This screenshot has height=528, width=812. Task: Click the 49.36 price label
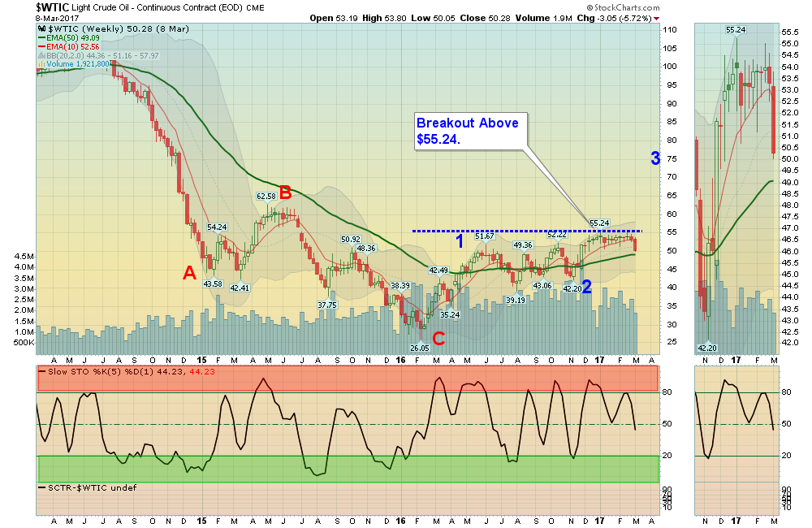tap(523, 245)
